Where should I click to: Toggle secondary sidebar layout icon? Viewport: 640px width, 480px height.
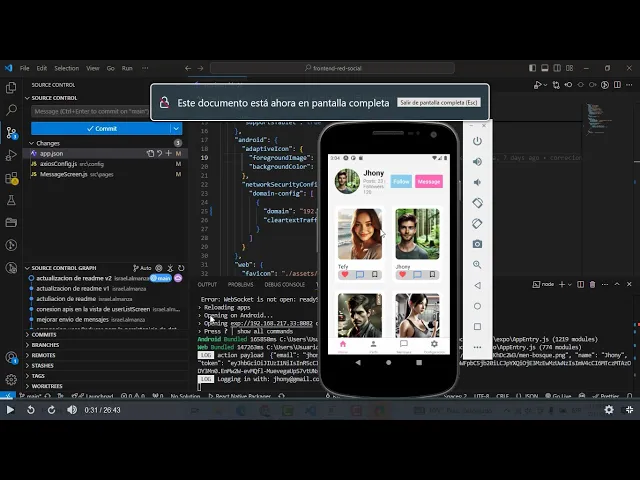pos(557,68)
